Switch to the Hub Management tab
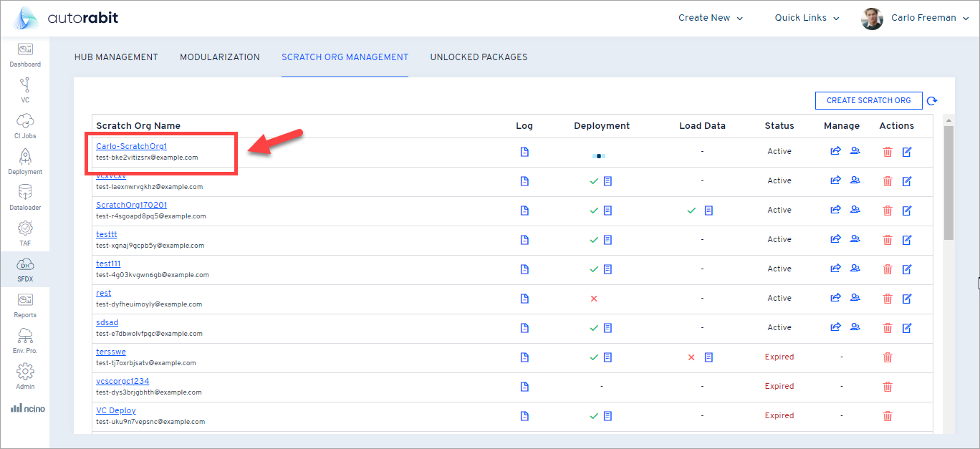Viewport: 980px width, 449px height. pyautogui.click(x=116, y=57)
